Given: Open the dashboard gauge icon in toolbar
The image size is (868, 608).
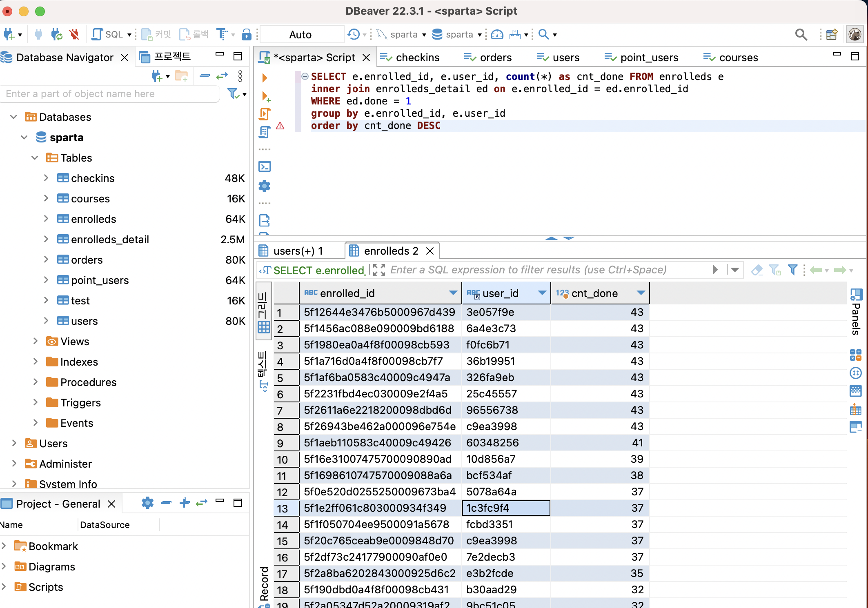Looking at the screenshot, I should [497, 35].
